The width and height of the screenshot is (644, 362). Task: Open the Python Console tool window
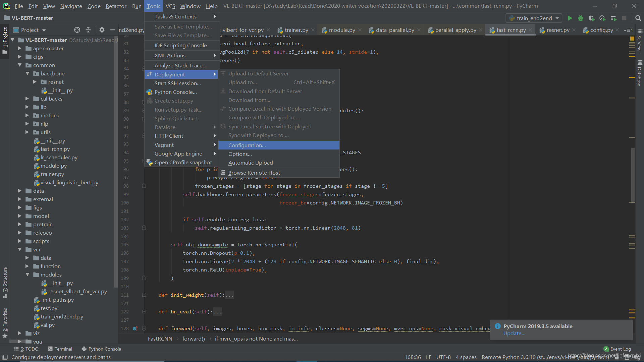pyautogui.click(x=101, y=349)
